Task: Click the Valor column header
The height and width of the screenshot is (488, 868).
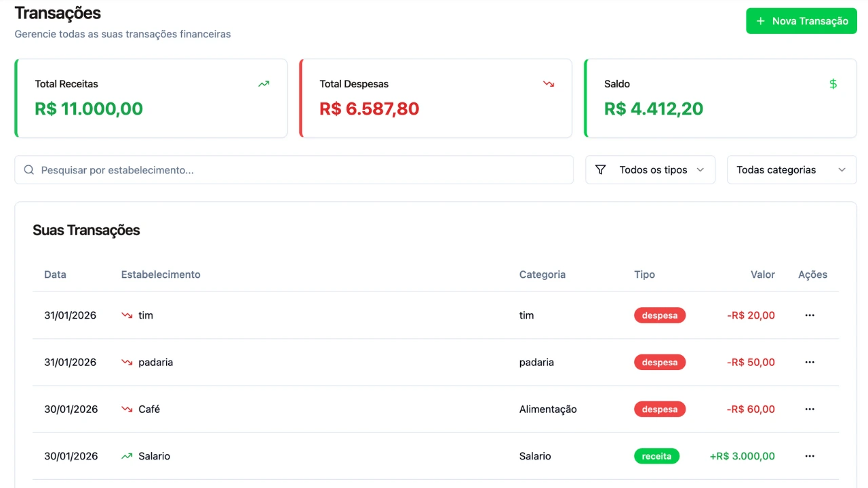Action: [x=762, y=274]
